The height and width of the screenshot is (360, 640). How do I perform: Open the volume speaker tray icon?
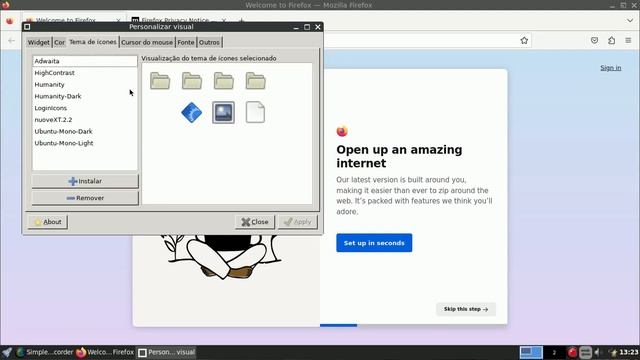(x=598, y=352)
